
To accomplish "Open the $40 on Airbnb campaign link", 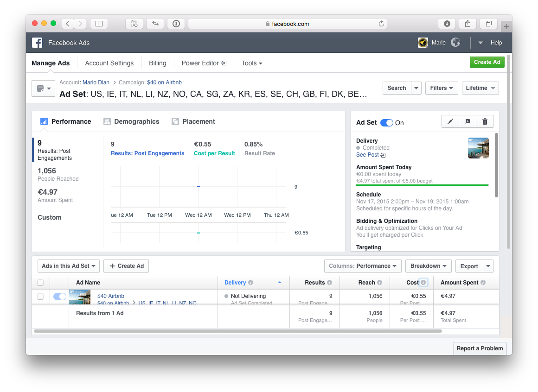I will 164,82.
